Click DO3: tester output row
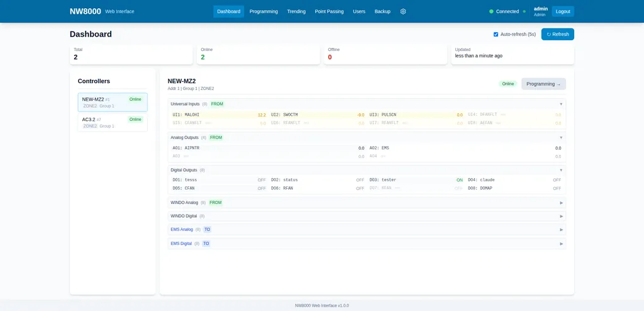 (416, 180)
